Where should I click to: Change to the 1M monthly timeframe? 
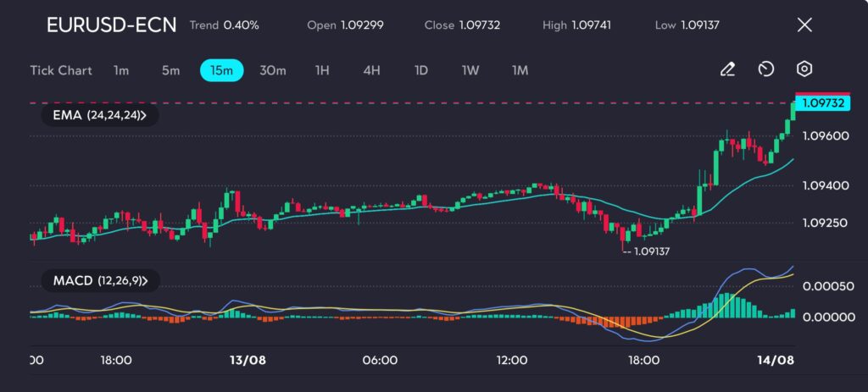pos(520,70)
